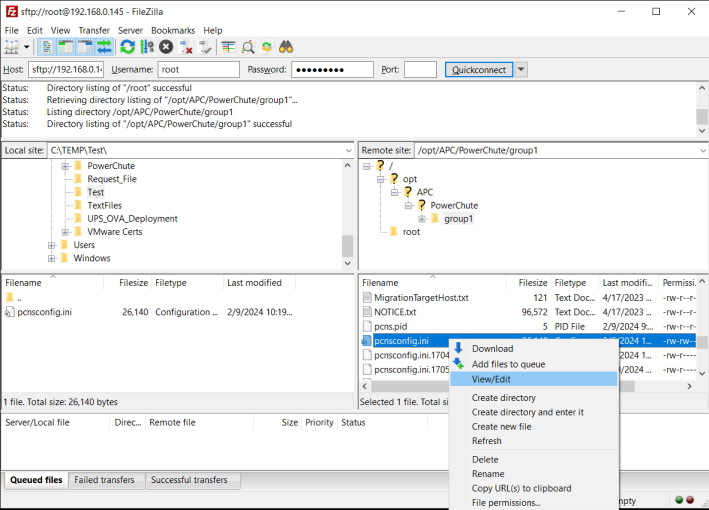The image size is (709, 510).
Task: Toggle synchronized browsing icon
Action: pos(267,47)
